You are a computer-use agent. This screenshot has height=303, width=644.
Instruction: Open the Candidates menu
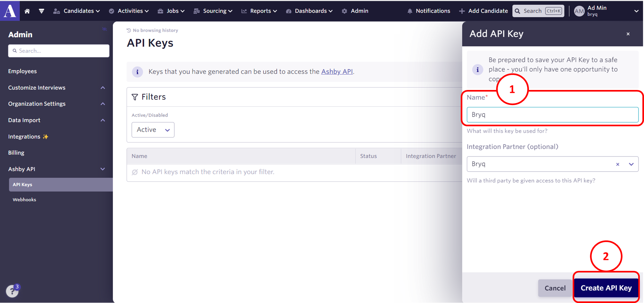[x=77, y=11]
